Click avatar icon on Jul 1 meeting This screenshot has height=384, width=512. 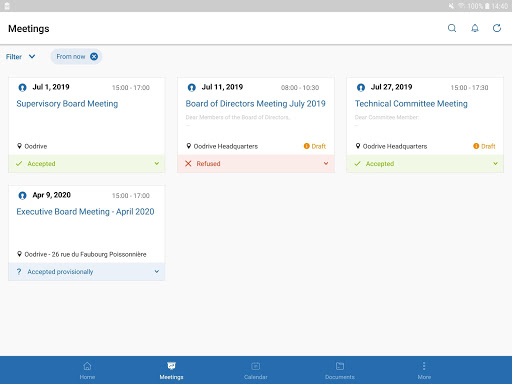coord(22,88)
